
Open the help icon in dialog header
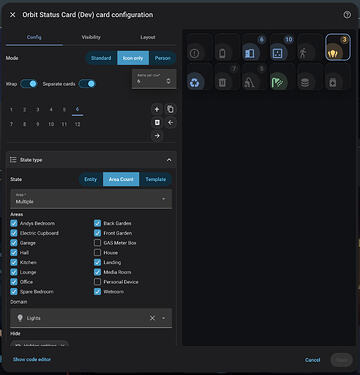point(347,15)
